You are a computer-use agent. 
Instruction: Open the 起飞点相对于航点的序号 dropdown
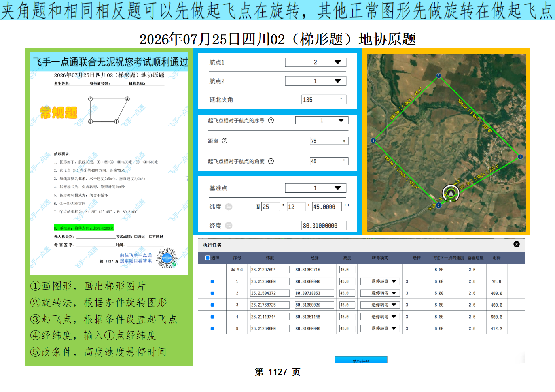(322, 121)
